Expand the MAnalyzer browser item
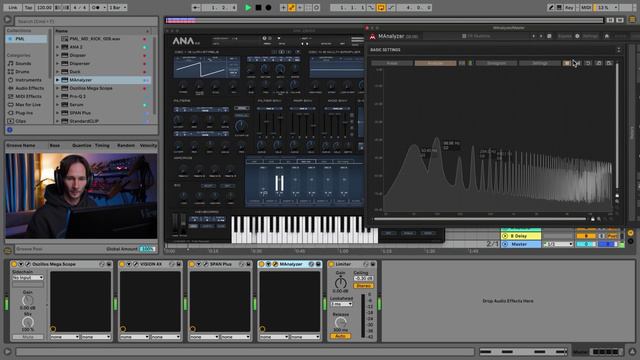Screen dimensions: 640x360 coord(58,80)
